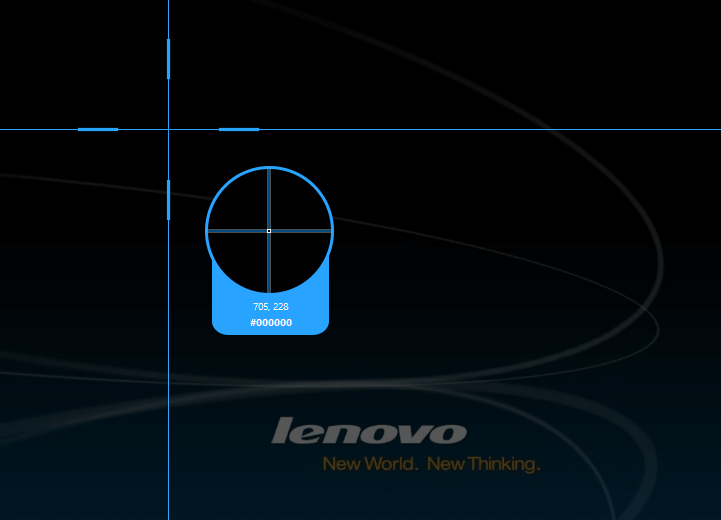The width and height of the screenshot is (721, 520).
Task: Click the final "o" of the Lenovo logo
Action: point(449,433)
